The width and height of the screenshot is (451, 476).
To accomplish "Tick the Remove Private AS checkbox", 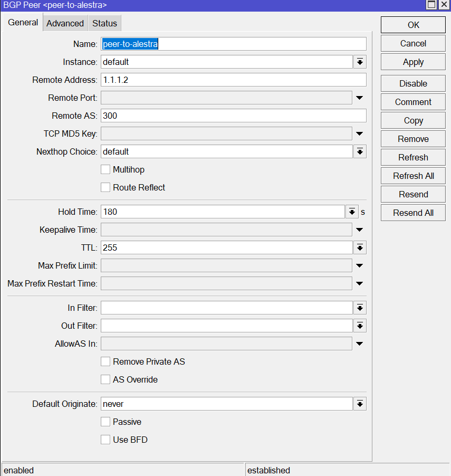I will (105, 361).
